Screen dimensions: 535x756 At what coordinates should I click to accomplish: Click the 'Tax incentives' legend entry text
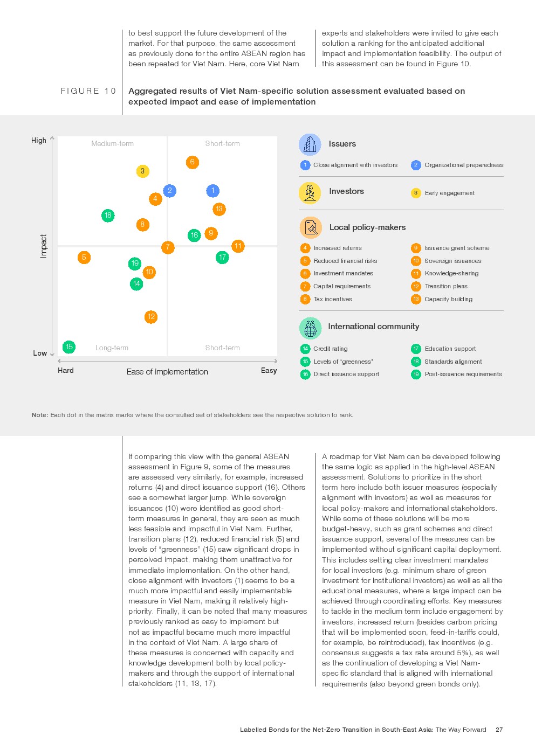(x=333, y=300)
